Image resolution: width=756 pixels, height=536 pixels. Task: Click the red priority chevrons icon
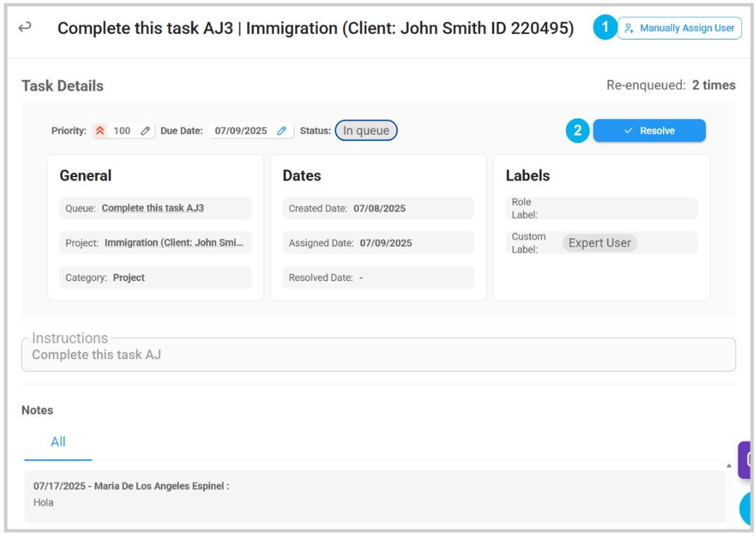(x=100, y=130)
